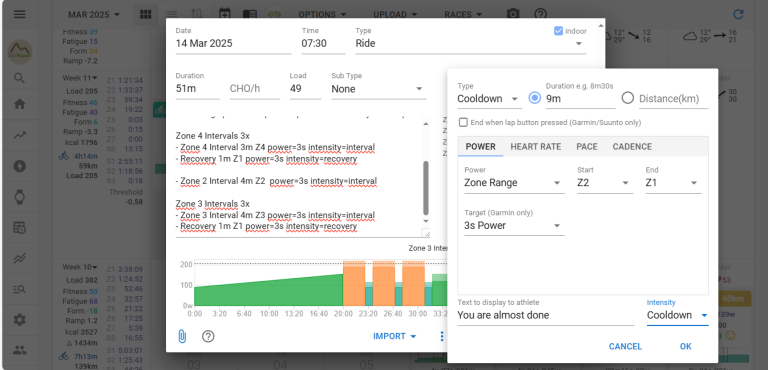
Task: Open search from the left sidebar
Action: click(x=20, y=78)
